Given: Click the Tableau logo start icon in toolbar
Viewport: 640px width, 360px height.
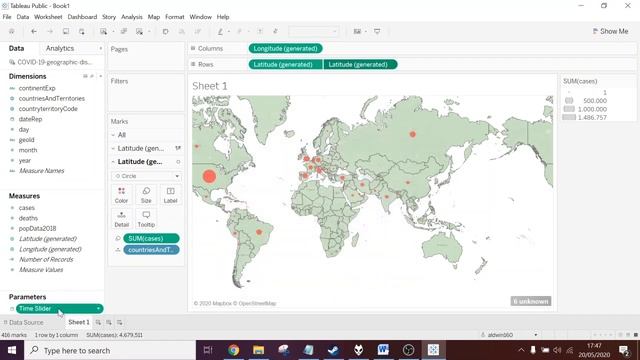Looking at the screenshot, I should (x=12, y=31).
